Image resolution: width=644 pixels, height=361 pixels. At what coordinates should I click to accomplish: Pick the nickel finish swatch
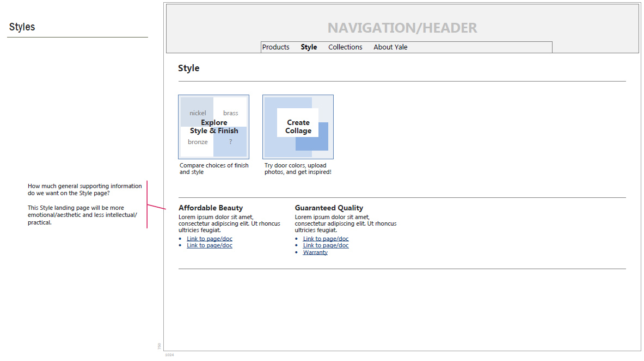coord(198,113)
